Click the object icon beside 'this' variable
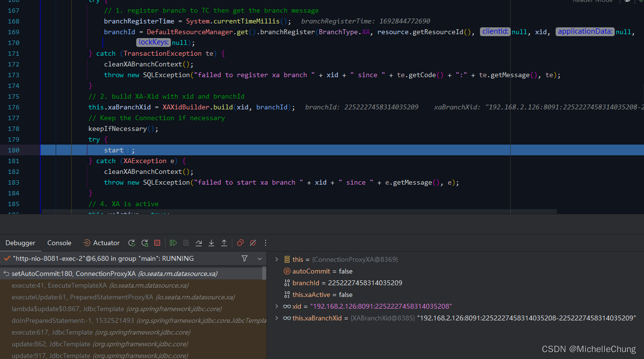The image size is (644, 359). pos(287,259)
